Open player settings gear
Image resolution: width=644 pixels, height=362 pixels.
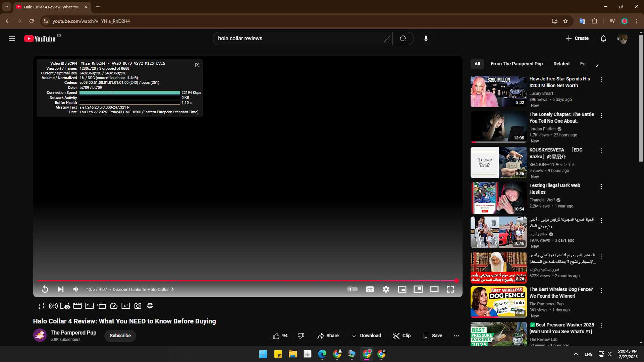(386, 289)
